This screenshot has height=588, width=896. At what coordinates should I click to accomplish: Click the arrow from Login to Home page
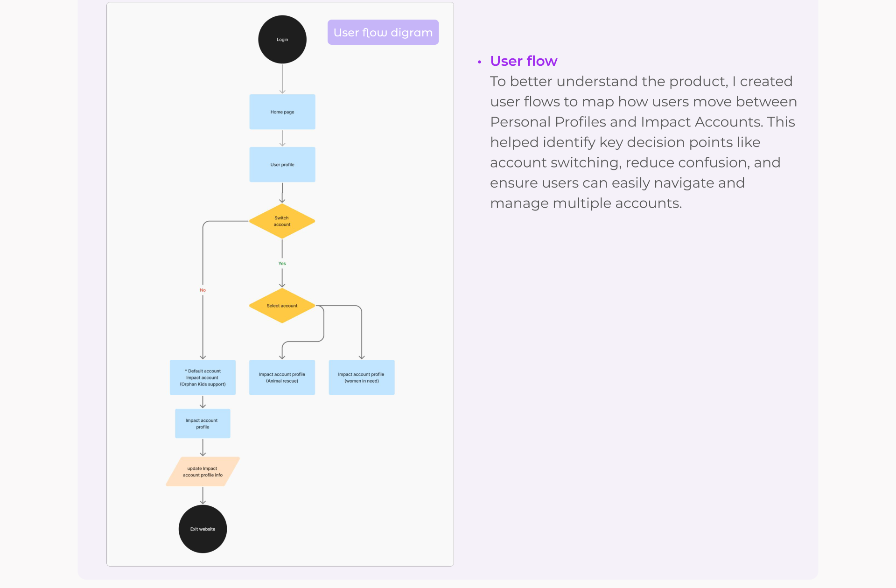coord(282,79)
